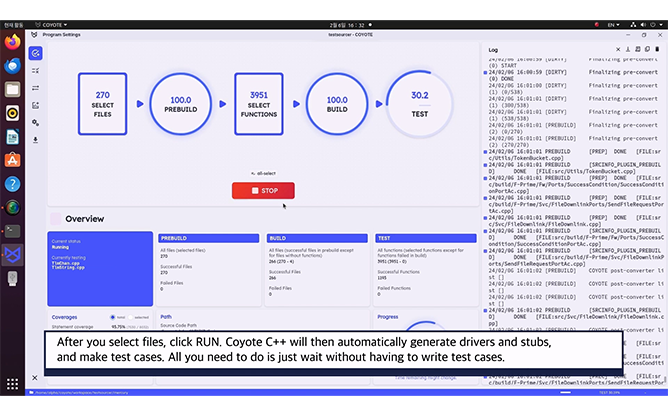Click the download icon in the sidebar
This screenshot has height=416, width=668.
click(x=35, y=140)
